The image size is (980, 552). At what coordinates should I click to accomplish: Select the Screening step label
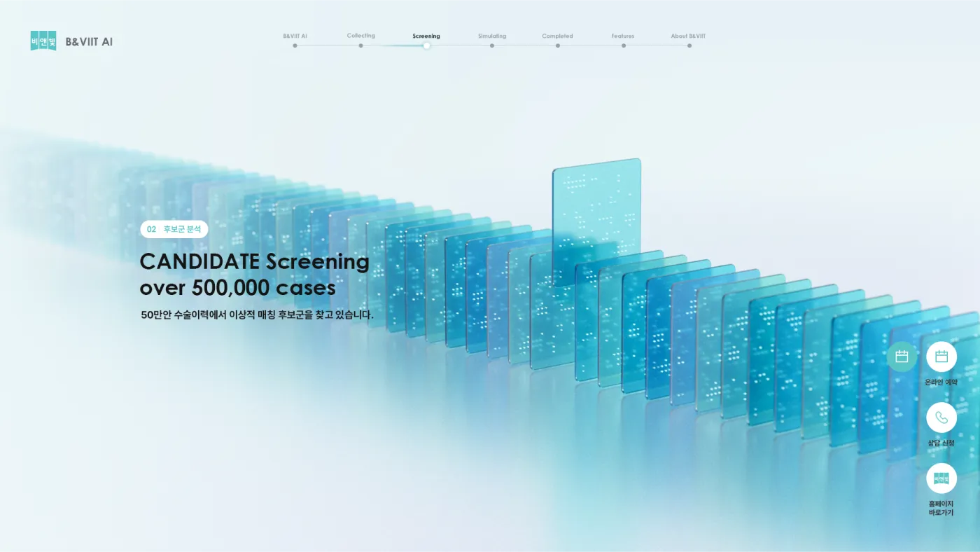pos(426,36)
